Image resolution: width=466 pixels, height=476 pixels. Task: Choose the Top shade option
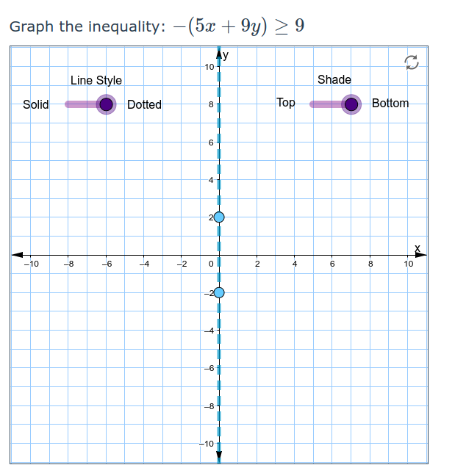(286, 103)
